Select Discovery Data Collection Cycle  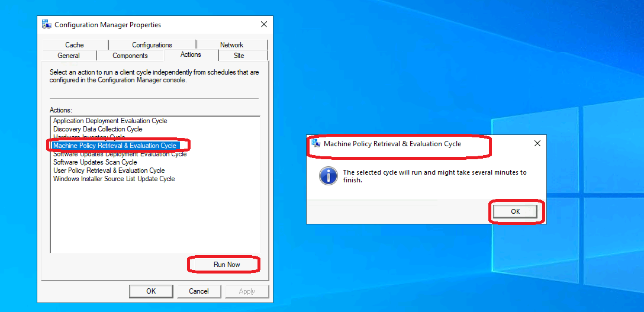click(x=98, y=129)
